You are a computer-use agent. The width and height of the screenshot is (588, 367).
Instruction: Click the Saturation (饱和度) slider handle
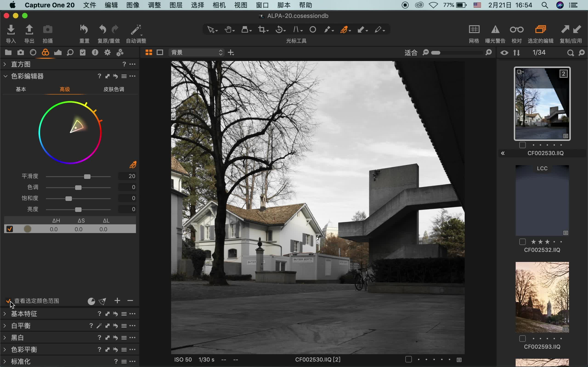68,199
